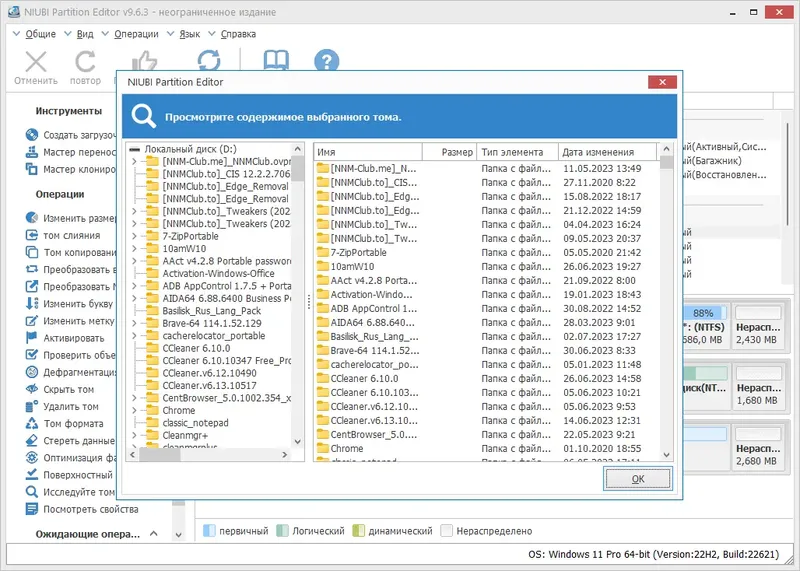Select Activation-Windows-Office folder in tree

click(218, 274)
